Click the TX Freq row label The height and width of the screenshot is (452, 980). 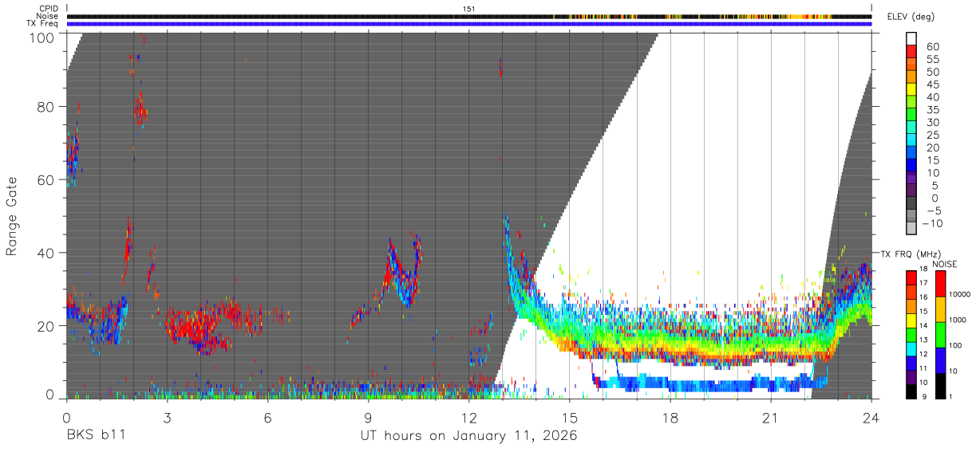pos(42,24)
